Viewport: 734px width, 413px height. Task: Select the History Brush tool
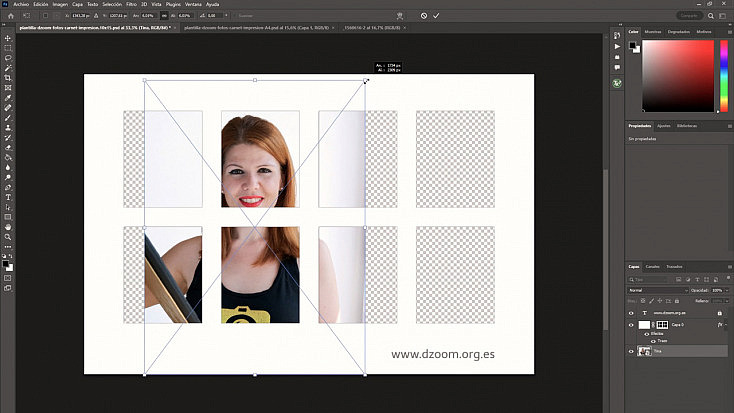(x=8, y=138)
